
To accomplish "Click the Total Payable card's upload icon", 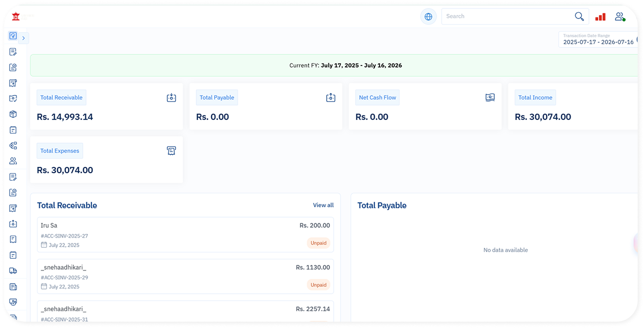I will [331, 98].
